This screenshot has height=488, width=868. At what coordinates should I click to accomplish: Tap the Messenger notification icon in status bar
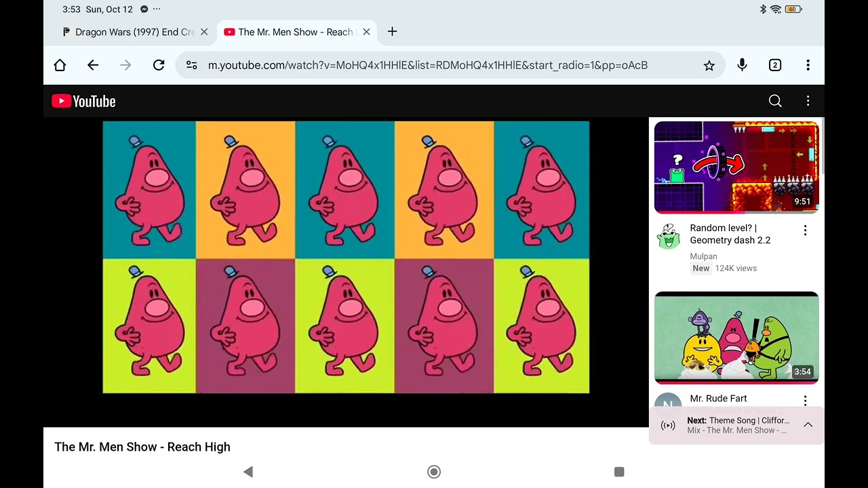point(144,9)
